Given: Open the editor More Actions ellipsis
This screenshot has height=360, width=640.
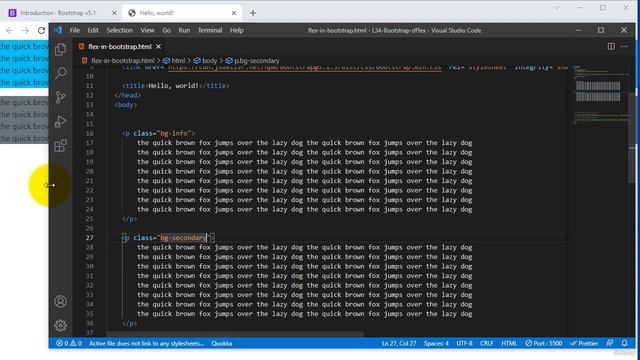Looking at the screenshot, I should 624,47.
